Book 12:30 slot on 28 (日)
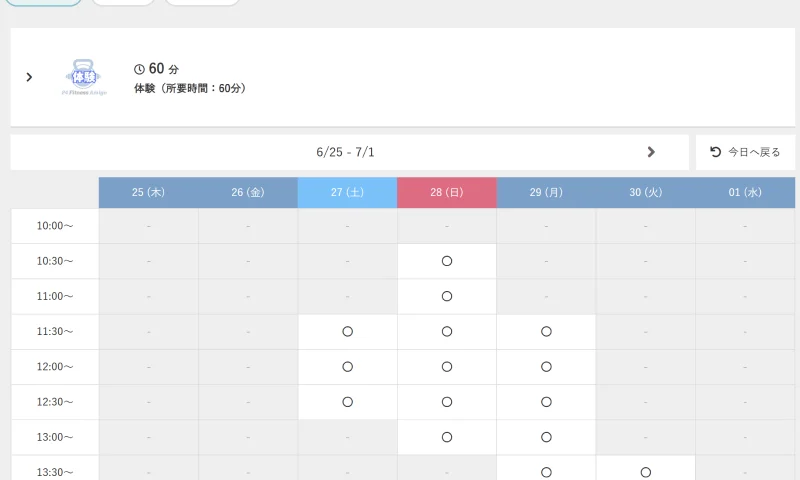800x480 pixels. click(447, 402)
